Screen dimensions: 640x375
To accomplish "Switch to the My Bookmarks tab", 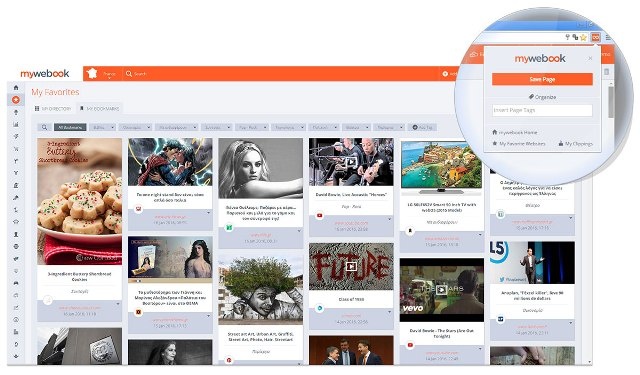I will coord(99,109).
